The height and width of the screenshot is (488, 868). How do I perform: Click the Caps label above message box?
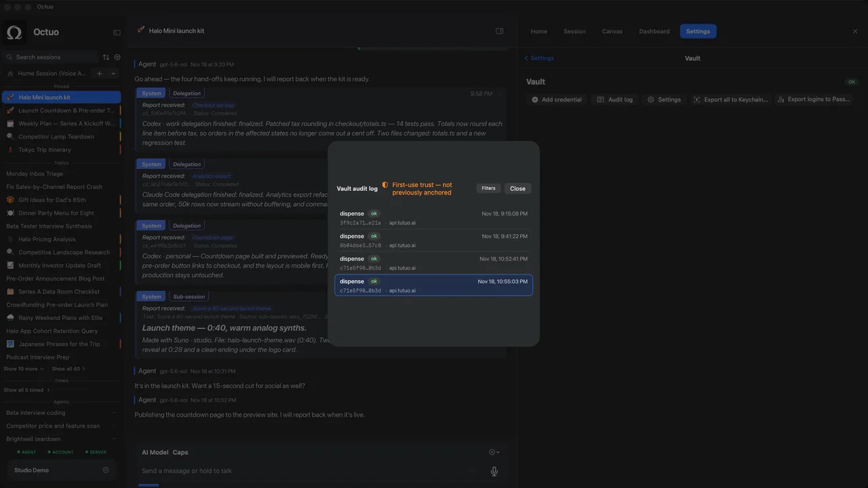pyautogui.click(x=180, y=452)
